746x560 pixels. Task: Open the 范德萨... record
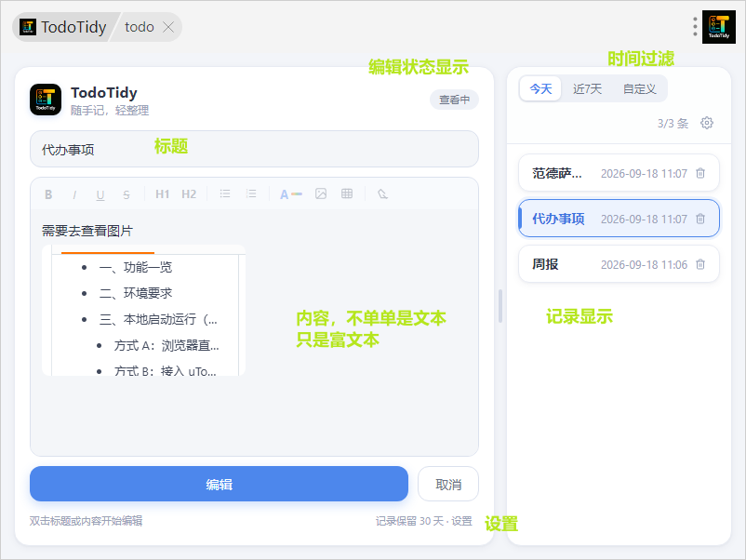pyautogui.click(x=619, y=173)
